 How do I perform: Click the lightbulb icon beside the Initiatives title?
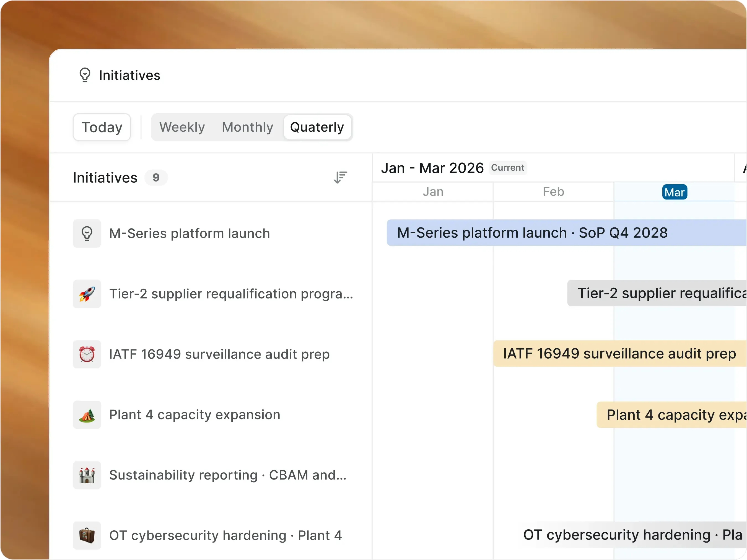85,75
